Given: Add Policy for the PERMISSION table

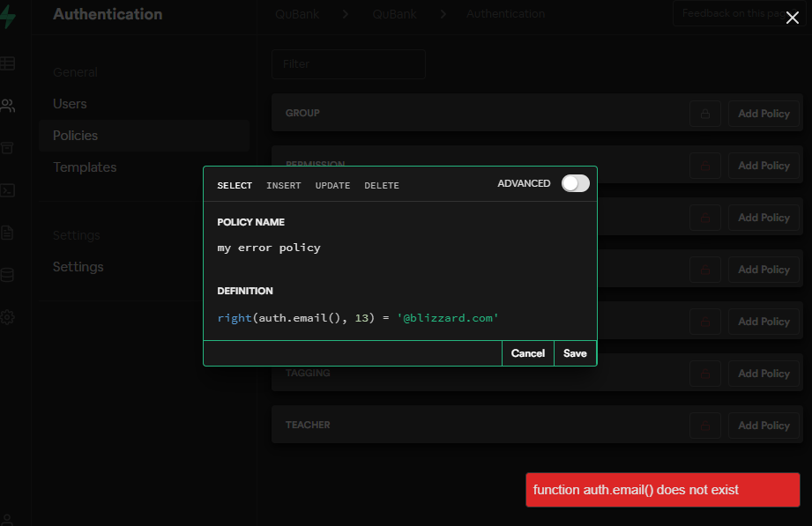Looking at the screenshot, I should pos(764,166).
